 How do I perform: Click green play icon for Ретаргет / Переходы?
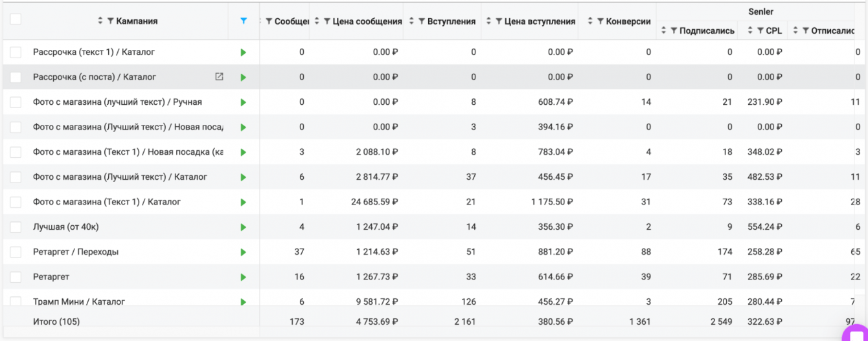point(244,252)
